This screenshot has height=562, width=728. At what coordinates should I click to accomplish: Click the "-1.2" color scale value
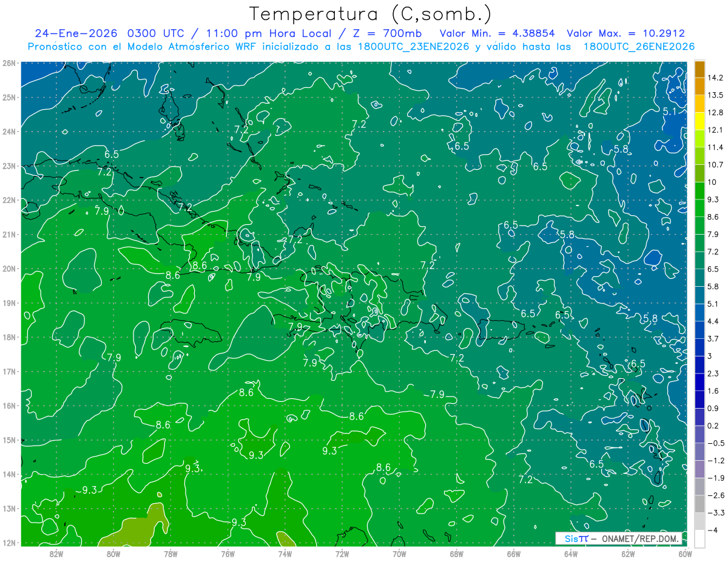click(x=715, y=461)
